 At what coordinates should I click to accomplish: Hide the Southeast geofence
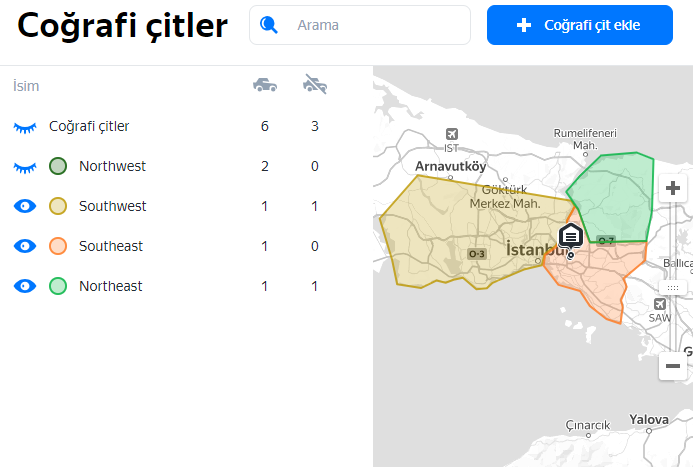point(25,246)
